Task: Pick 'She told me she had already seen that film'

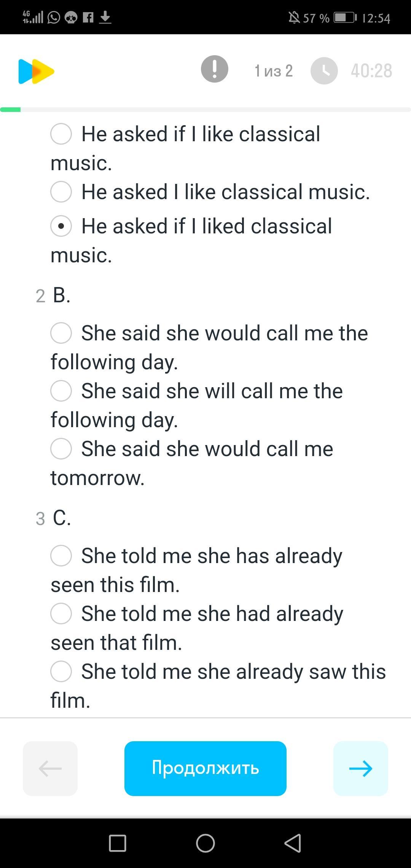Action: coord(61,614)
